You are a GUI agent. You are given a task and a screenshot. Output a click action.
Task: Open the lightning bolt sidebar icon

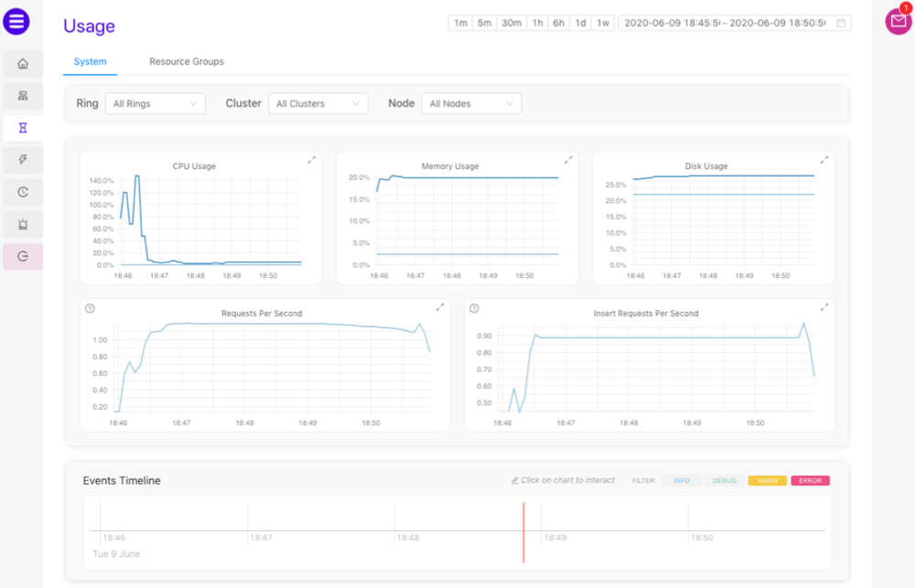(23, 160)
